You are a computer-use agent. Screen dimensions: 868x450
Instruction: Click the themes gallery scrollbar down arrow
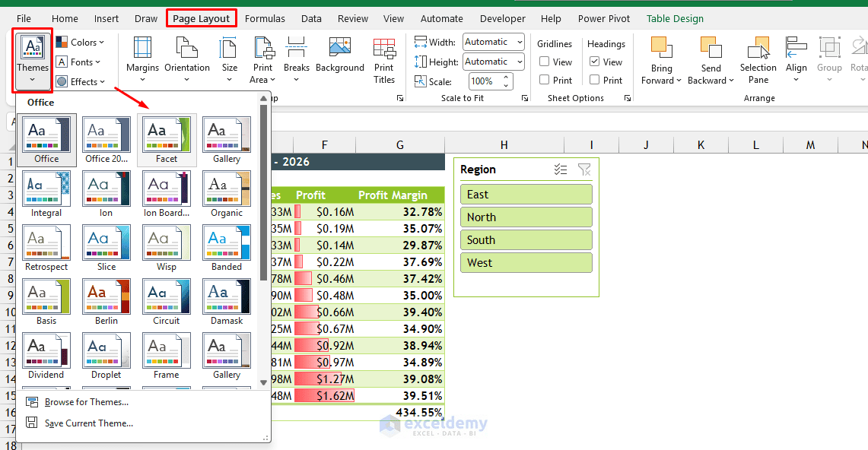(x=263, y=382)
